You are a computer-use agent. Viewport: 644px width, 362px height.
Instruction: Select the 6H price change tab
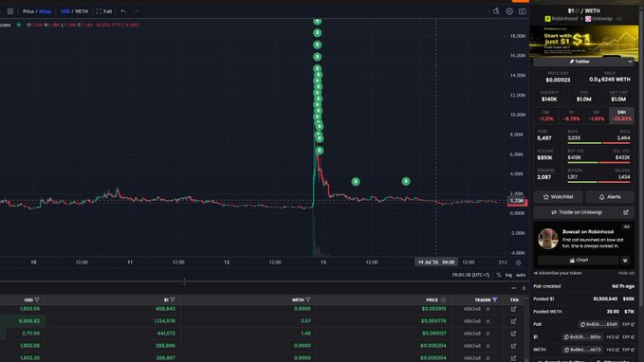point(597,116)
